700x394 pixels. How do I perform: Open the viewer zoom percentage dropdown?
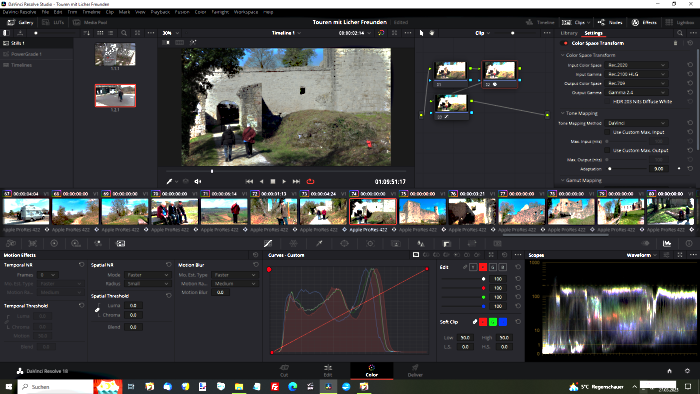(171, 33)
